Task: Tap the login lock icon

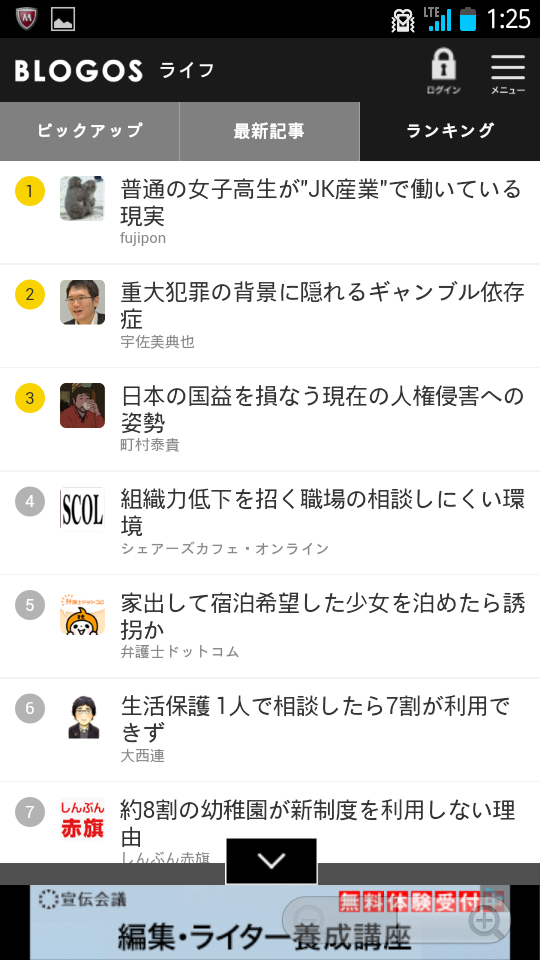Action: coord(443,71)
